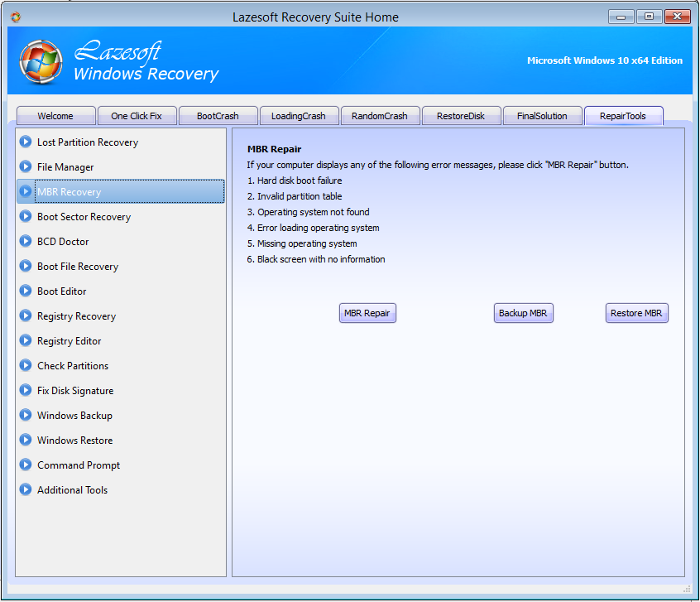This screenshot has height=602, width=700.
Task: Click the arrow icon beside Boot Editor
Action: point(26,291)
